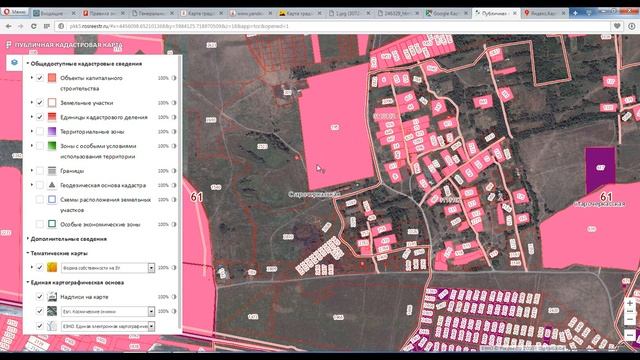Switch to the Входящие browser tab
The image size is (640, 360).
tap(55, 13)
